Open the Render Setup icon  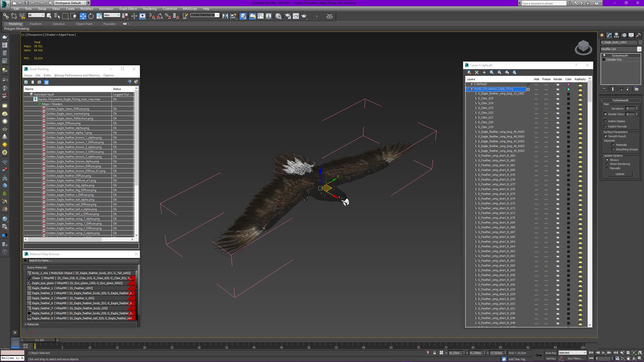288,16
